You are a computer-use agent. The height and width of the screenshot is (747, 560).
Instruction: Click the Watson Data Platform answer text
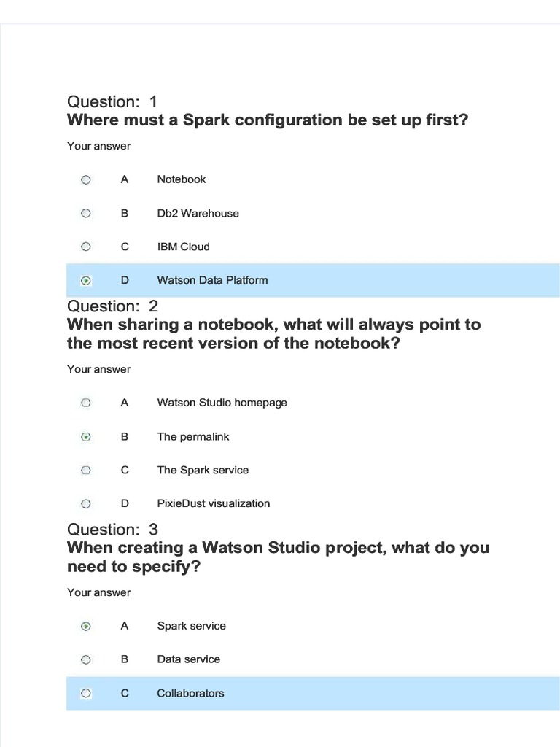pyautogui.click(x=212, y=280)
